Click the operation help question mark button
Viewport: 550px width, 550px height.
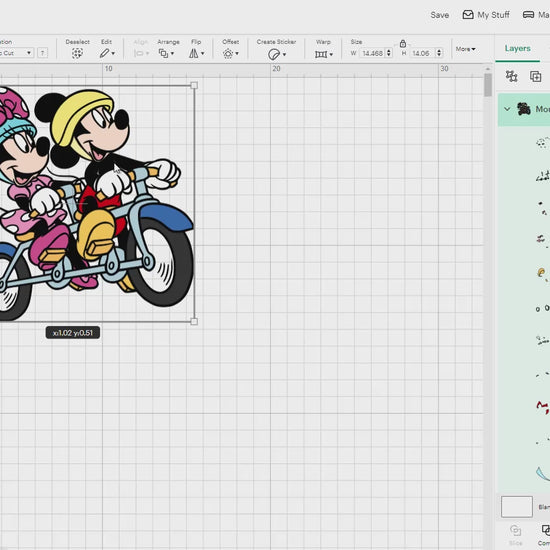click(x=42, y=53)
